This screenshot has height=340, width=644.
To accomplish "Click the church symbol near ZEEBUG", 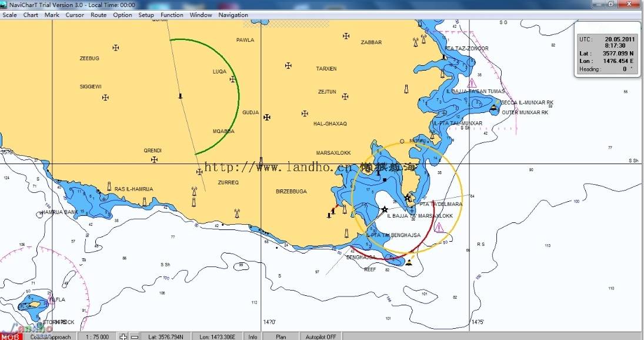I will tap(116, 48).
